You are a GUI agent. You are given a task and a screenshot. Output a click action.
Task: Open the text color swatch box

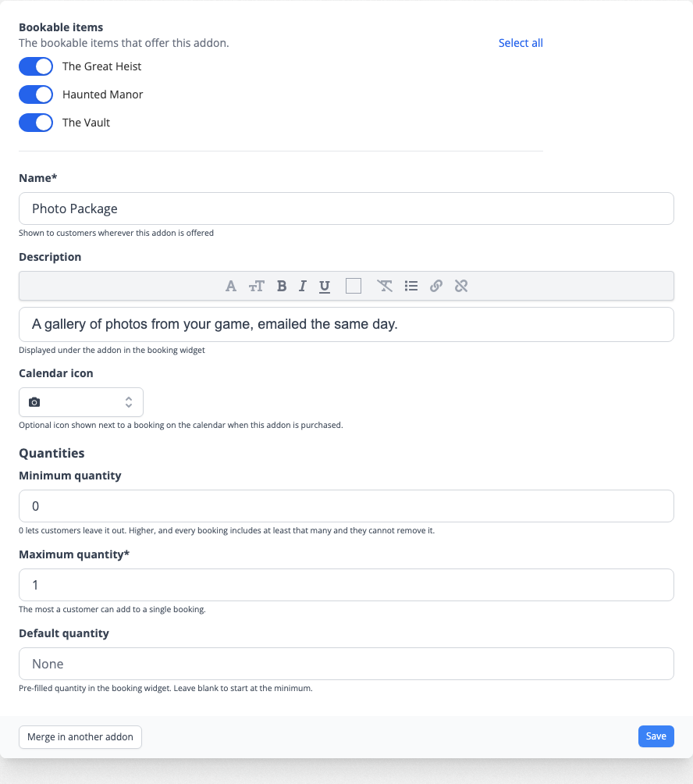coord(354,286)
